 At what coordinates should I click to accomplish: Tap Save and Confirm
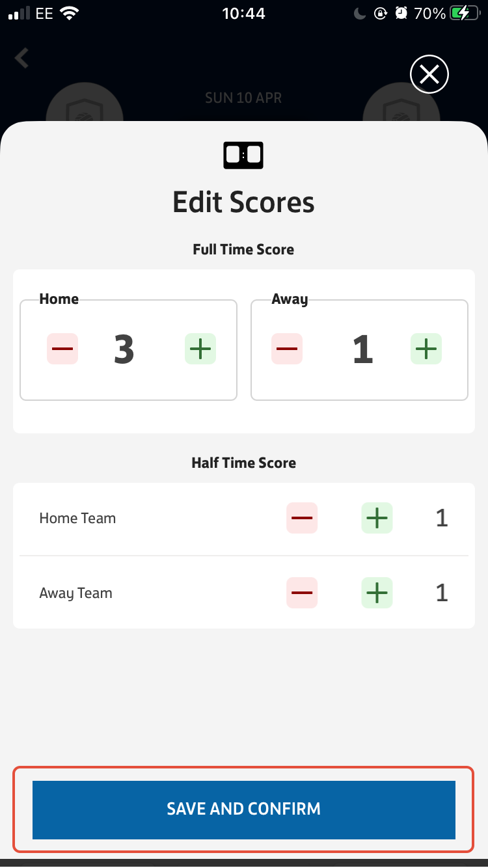coord(243,809)
